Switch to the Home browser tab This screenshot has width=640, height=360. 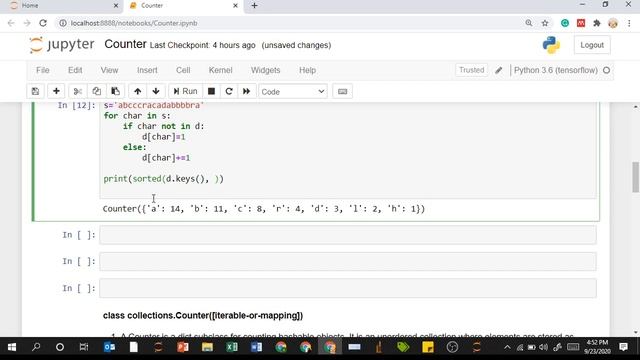click(x=61, y=6)
